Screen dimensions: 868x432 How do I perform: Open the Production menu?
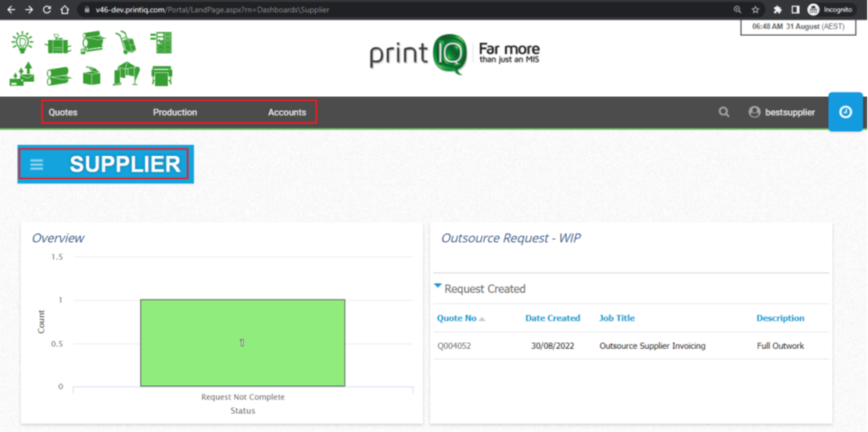(175, 112)
